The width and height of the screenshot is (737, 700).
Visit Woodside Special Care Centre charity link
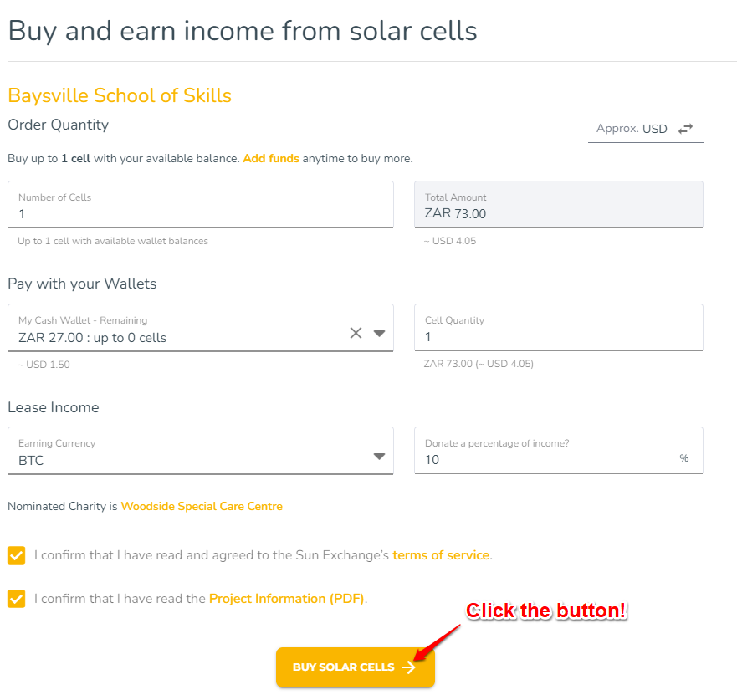(202, 507)
